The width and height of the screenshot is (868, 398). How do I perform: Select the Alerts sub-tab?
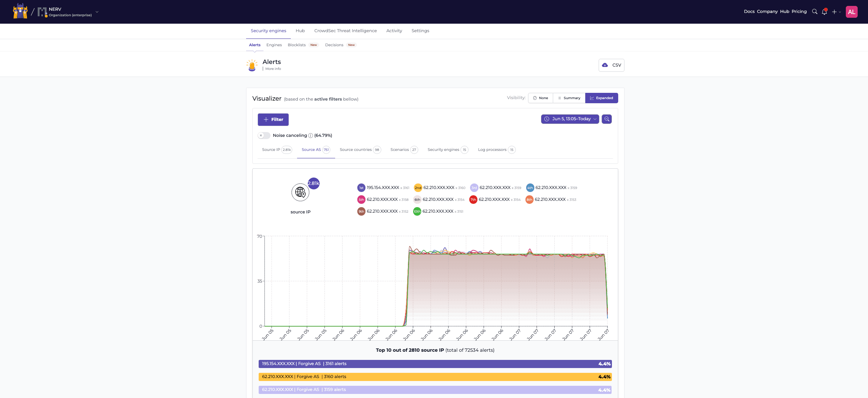[255, 45]
